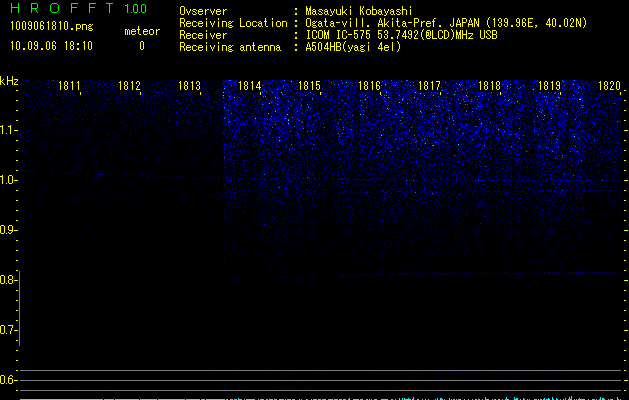Image resolution: width=629 pixels, height=400 pixels.
Task: Select the ICOM IC-575 receiver value
Action: (x=401, y=35)
